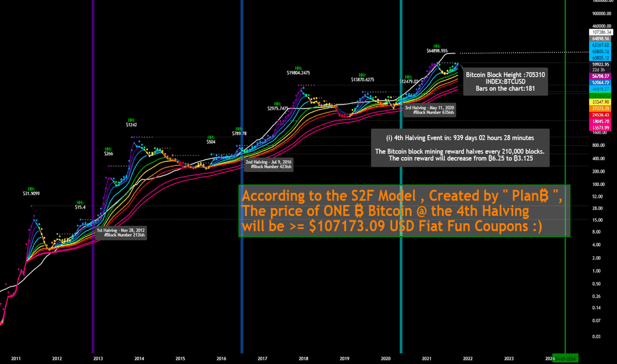Click the INDEX:BTCUSD symbol text
The height and width of the screenshot is (364, 617).
tap(505, 82)
